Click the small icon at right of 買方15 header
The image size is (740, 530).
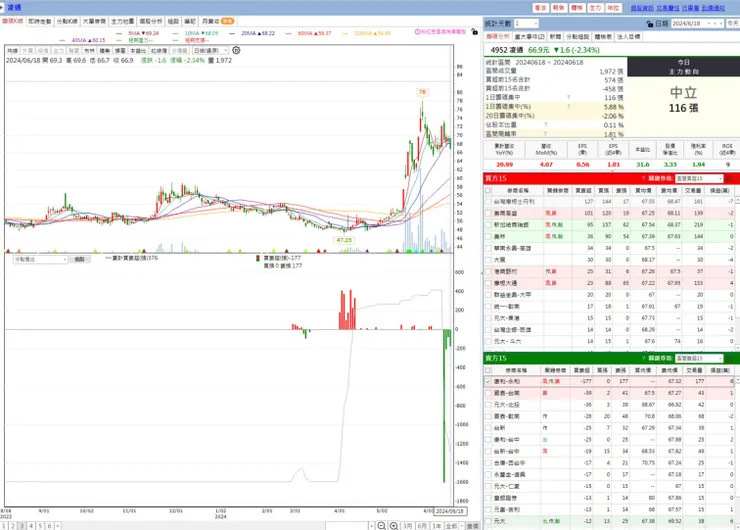tap(729, 178)
